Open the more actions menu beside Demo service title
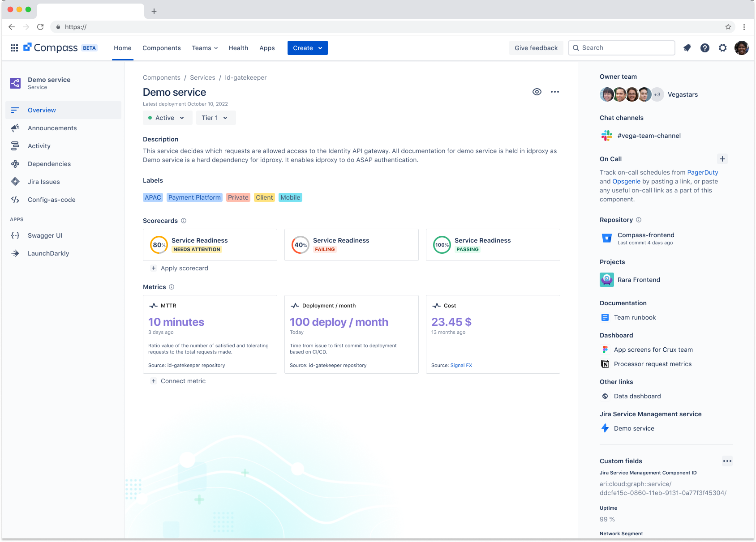Image resolution: width=756 pixels, height=542 pixels. coord(555,92)
